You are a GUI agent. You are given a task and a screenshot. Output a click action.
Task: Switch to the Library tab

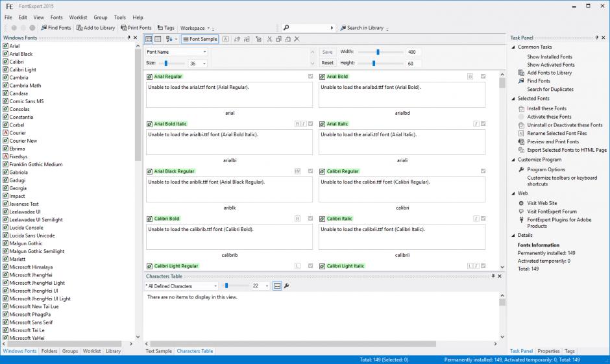click(x=113, y=351)
